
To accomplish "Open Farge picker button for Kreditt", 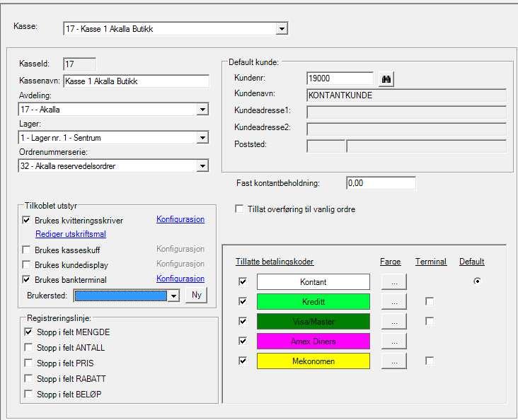I will click(x=393, y=302).
